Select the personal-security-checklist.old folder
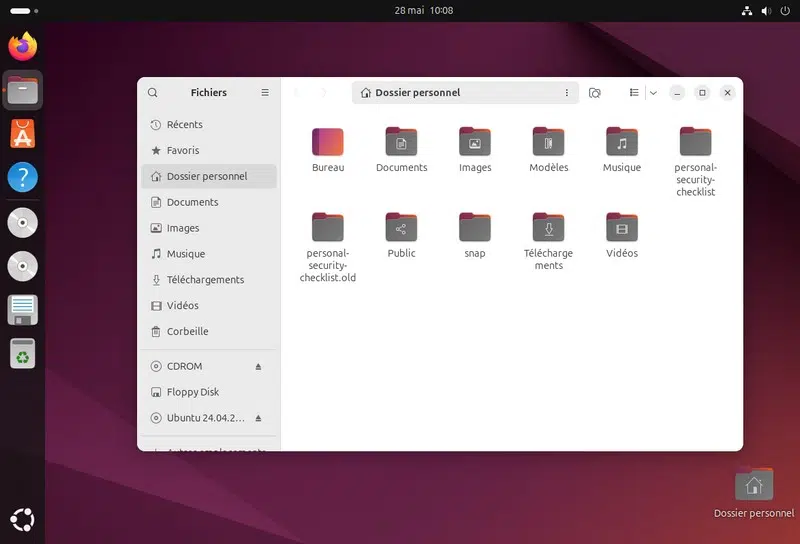 pyautogui.click(x=328, y=229)
